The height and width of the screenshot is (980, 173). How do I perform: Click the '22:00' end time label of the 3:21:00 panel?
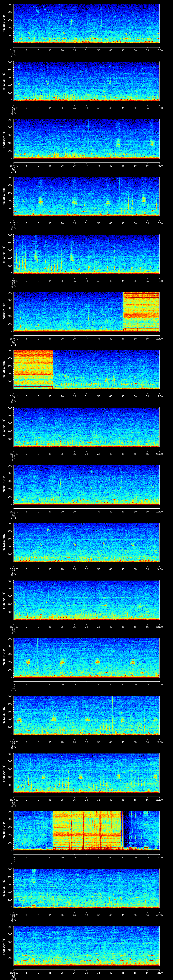[x=160, y=454]
